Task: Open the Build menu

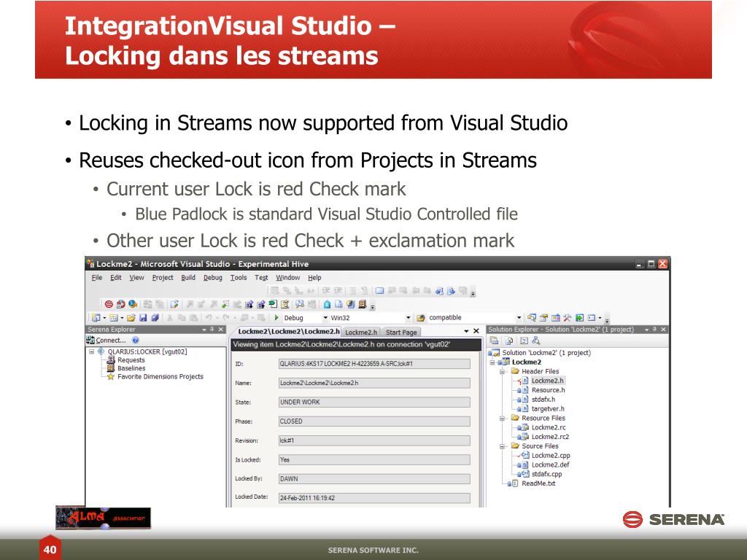Action: (x=188, y=278)
